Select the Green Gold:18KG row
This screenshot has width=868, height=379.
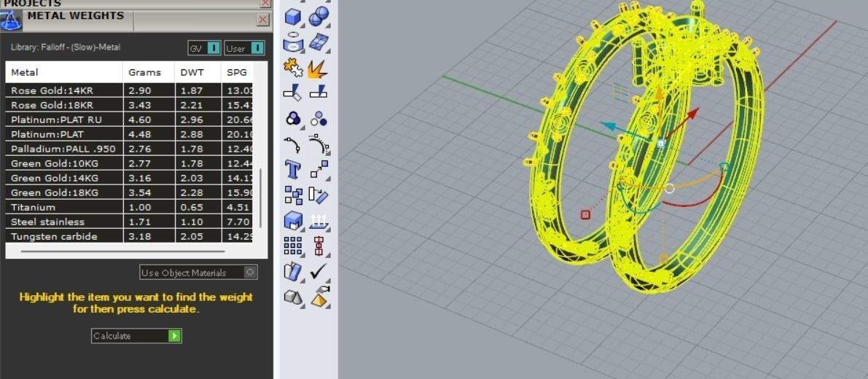click(129, 192)
